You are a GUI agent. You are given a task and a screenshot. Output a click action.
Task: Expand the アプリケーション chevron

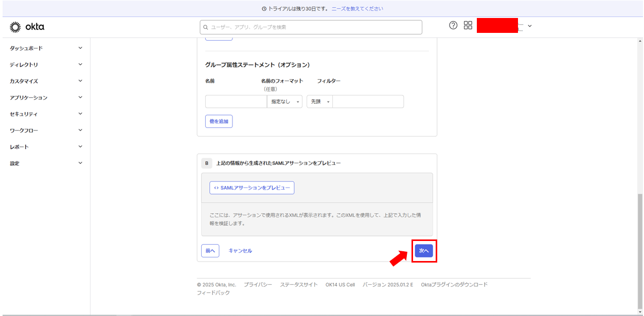80,97
